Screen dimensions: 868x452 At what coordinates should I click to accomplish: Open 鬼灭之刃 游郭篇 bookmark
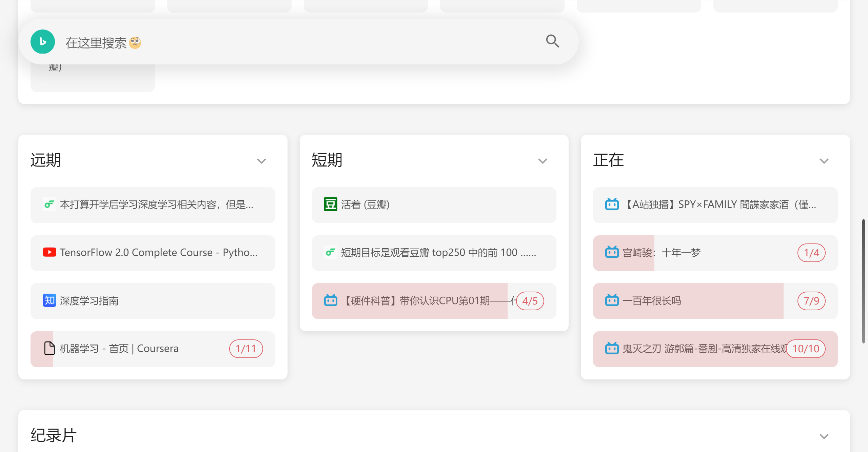(x=698, y=349)
